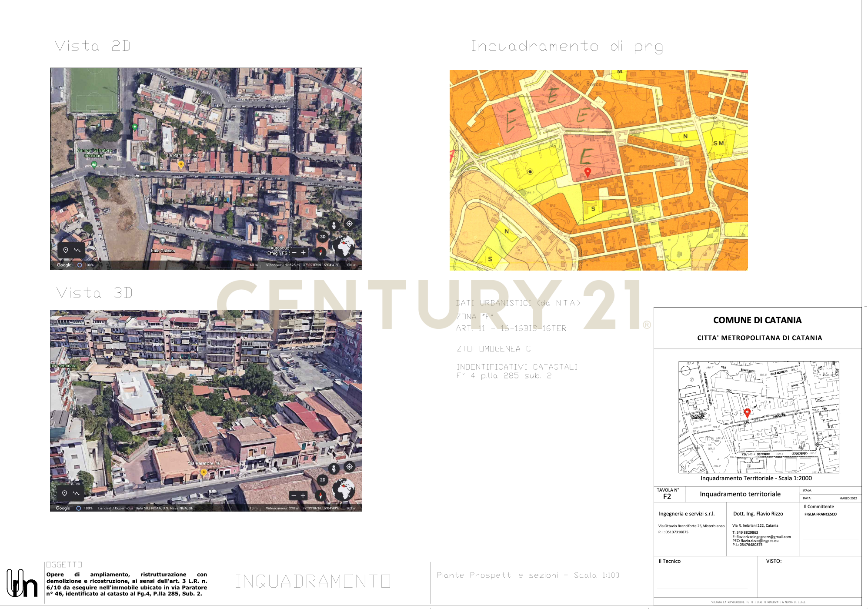The image size is (868, 609).
Task: Click the large 'INQUADRAMENTO' footer title
Action: 313,582
